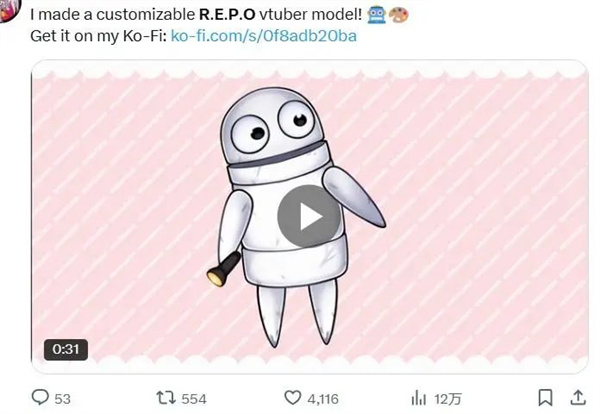Image resolution: width=600 pixels, height=414 pixels.
Task: Like the post with the heart icon
Action: click(x=293, y=398)
